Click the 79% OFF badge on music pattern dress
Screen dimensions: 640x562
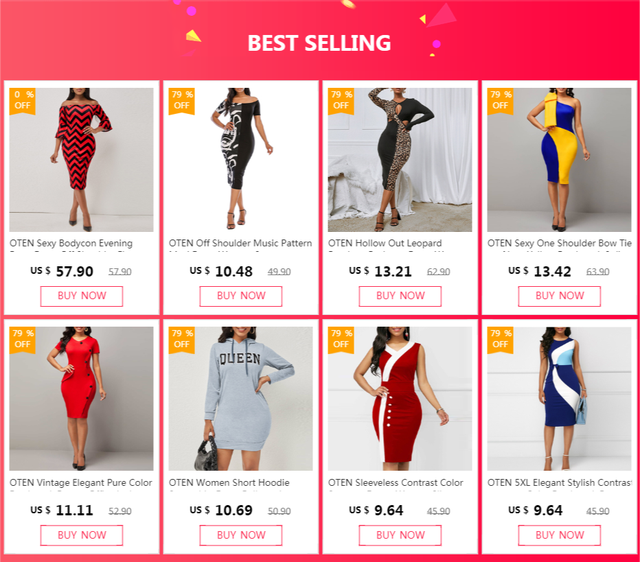[x=182, y=101]
